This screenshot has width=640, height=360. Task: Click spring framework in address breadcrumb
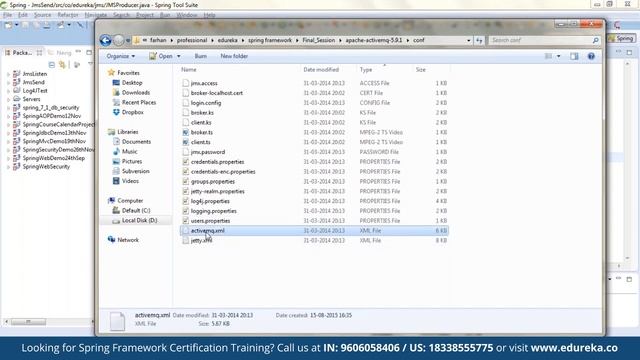270,40
